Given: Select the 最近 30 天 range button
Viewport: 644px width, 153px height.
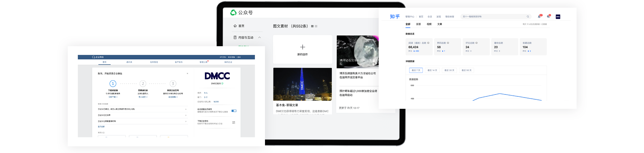Looking at the screenshot, I should click(449, 70).
